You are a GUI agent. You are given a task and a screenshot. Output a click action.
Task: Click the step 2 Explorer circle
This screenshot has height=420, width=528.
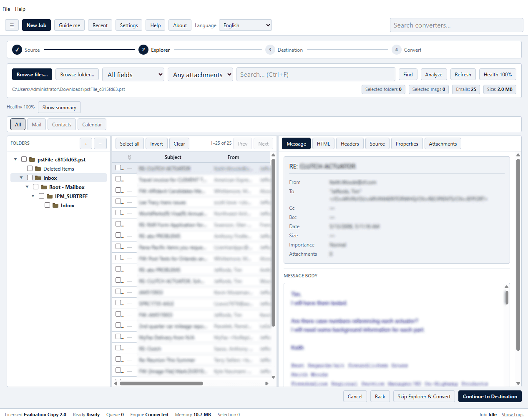(x=143, y=50)
